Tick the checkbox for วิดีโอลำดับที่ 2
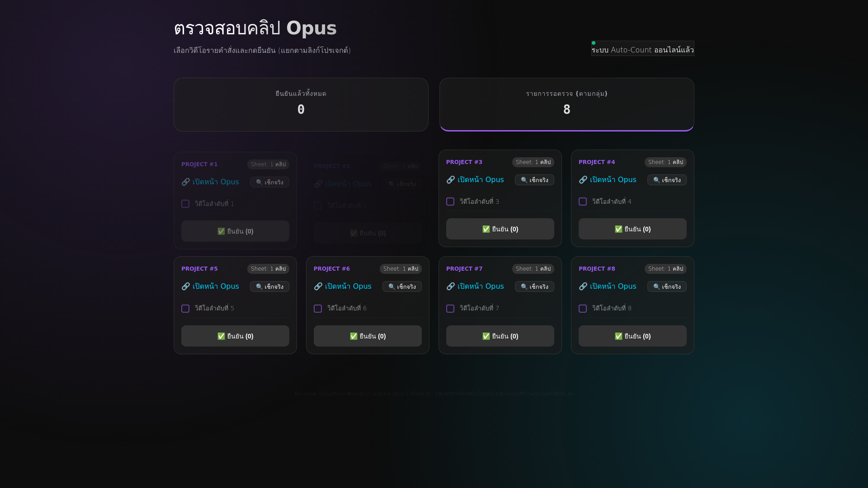Image resolution: width=868 pixels, height=488 pixels. coord(318,206)
